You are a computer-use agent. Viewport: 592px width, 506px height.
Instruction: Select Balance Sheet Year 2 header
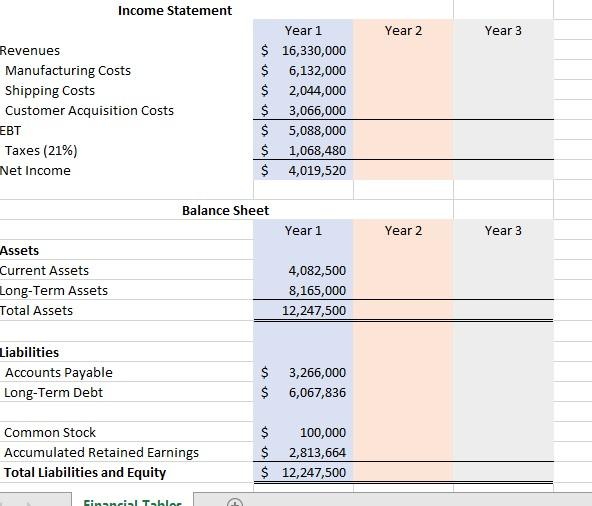(403, 231)
